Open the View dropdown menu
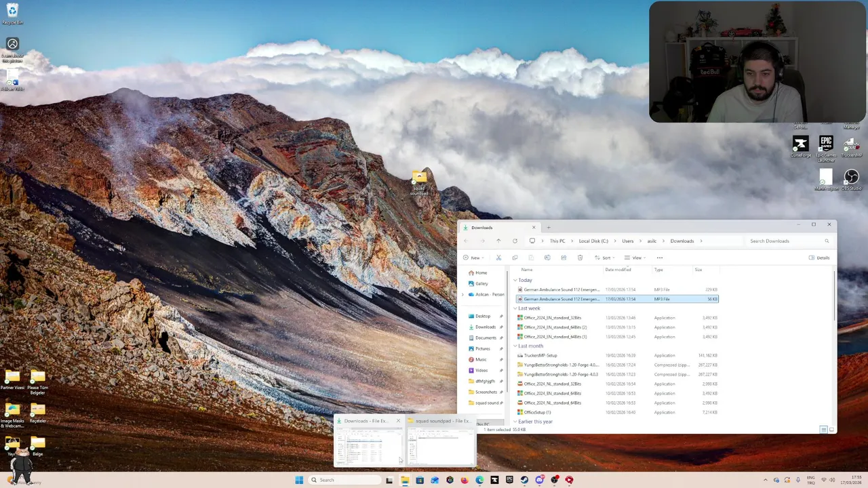Screen dimensions: 868x488 [x=634, y=258]
